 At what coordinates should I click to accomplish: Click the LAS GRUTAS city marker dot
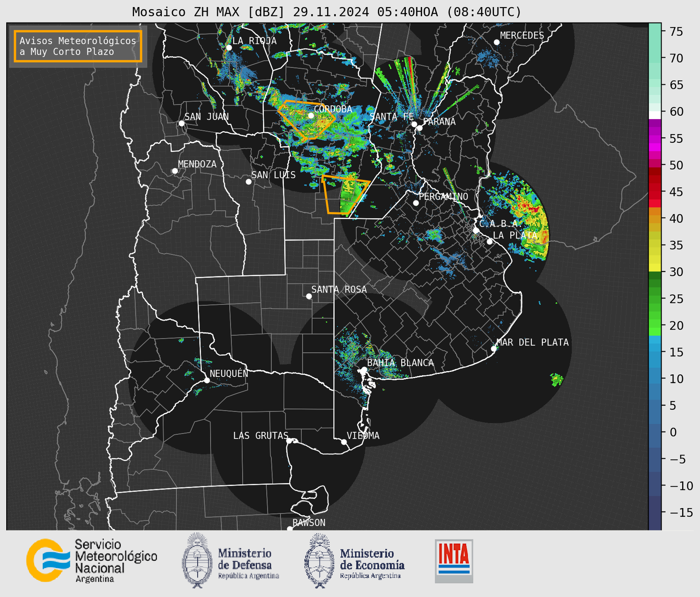click(289, 441)
